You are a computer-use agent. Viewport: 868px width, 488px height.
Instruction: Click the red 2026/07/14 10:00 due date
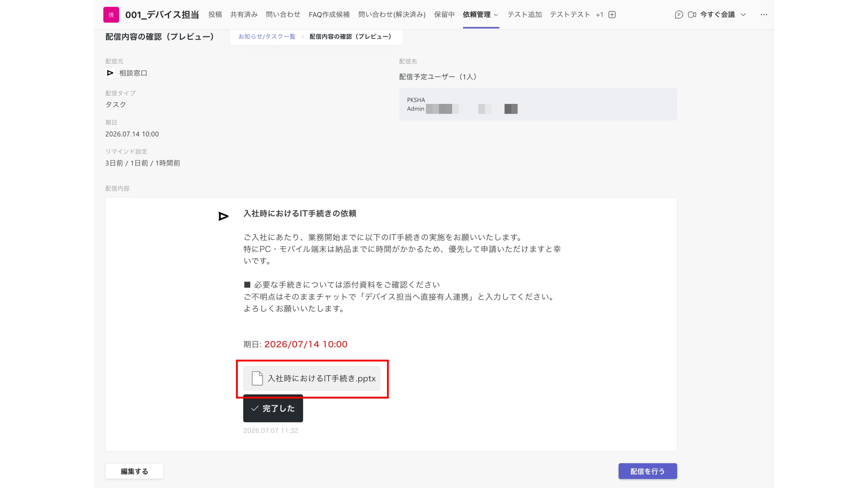[306, 344]
